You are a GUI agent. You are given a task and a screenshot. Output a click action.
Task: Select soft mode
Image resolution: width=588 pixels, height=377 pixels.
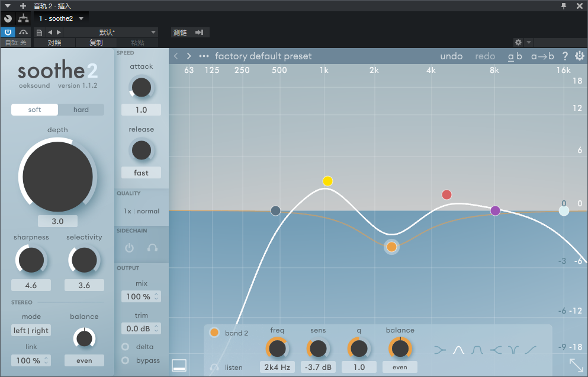pyautogui.click(x=34, y=110)
